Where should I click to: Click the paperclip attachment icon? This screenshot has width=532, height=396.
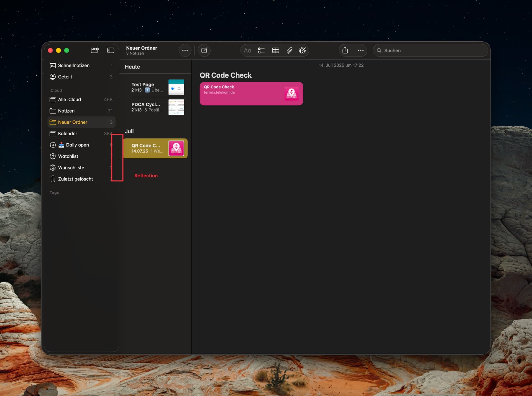point(289,50)
